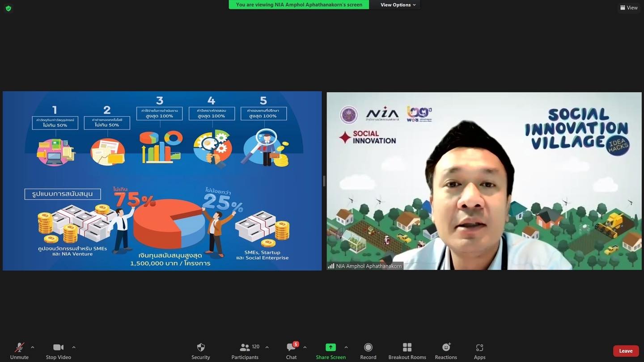Change layout with View button

[x=629, y=8]
